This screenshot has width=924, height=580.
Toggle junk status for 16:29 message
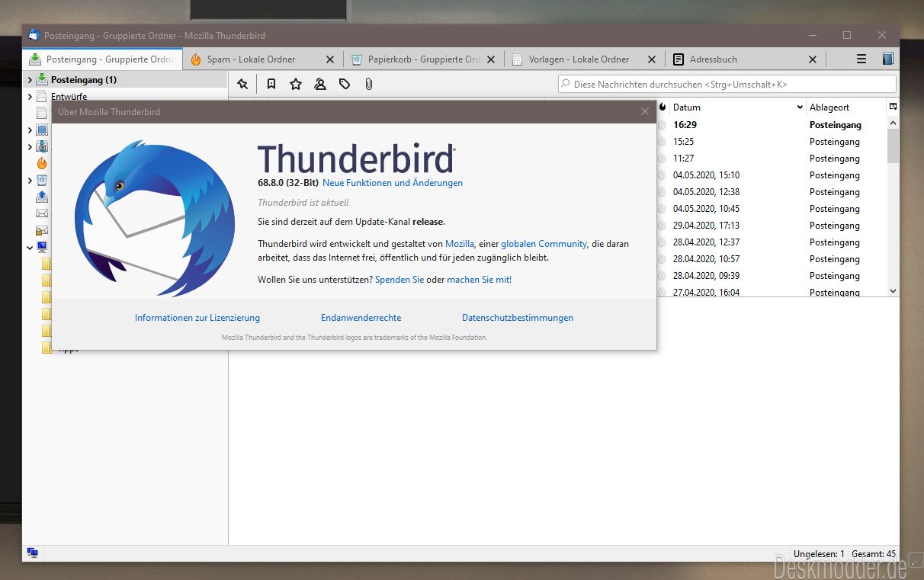click(x=662, y=125)
